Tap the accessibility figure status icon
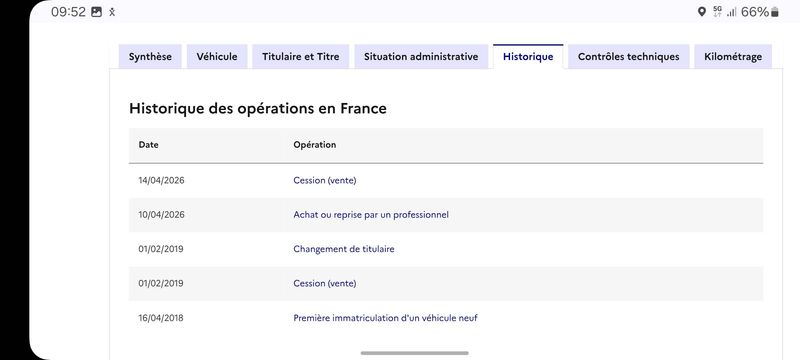The image size is (800, 360). tap(112, 12)
